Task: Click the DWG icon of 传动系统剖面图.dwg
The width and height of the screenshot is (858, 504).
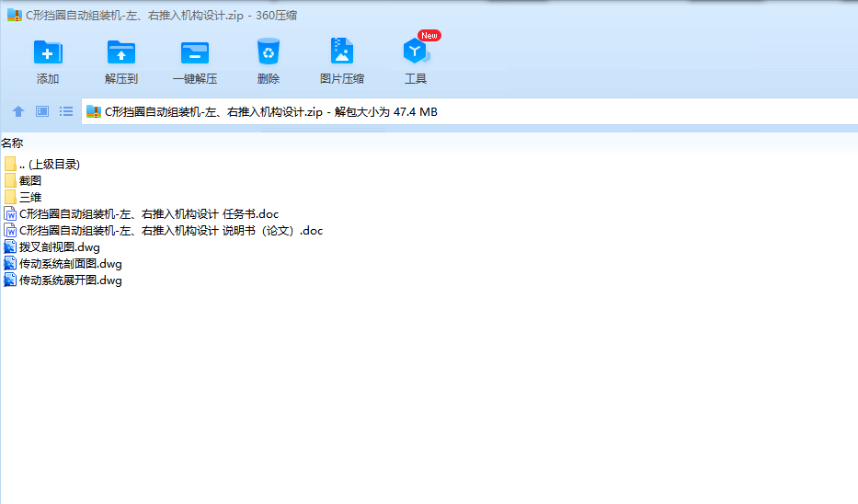Action: pyautogui.click(x=10, y=264)
